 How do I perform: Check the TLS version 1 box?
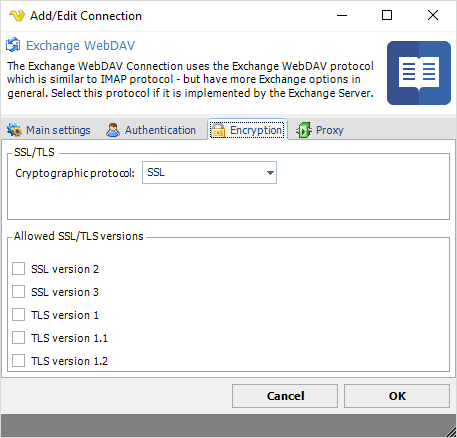[x=18, y=315]
